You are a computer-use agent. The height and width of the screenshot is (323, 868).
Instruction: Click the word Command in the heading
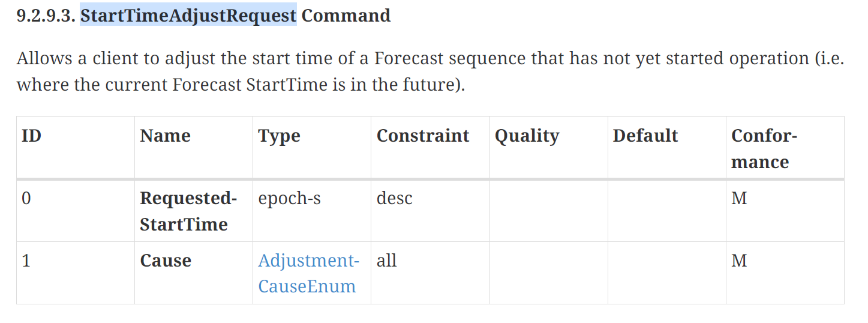(x=346, y=15)
